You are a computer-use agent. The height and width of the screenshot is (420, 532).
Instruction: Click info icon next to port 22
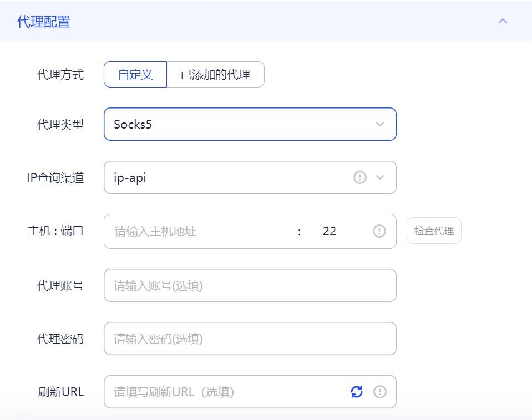[379, 231]
